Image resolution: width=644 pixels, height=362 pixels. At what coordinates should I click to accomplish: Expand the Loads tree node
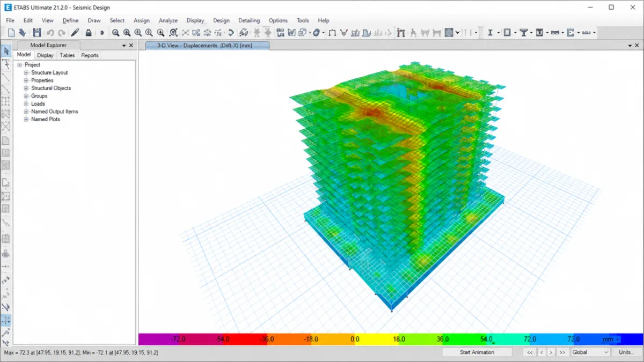pyautogui.click(x=26, y=104)
